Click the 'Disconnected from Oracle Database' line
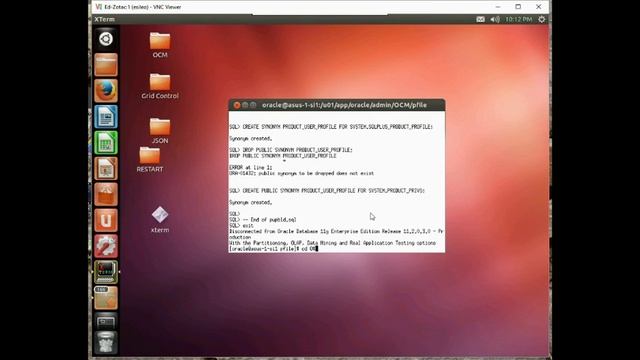Screen dimensions: 640x360 pyautogui.click(x=336, y=231)
